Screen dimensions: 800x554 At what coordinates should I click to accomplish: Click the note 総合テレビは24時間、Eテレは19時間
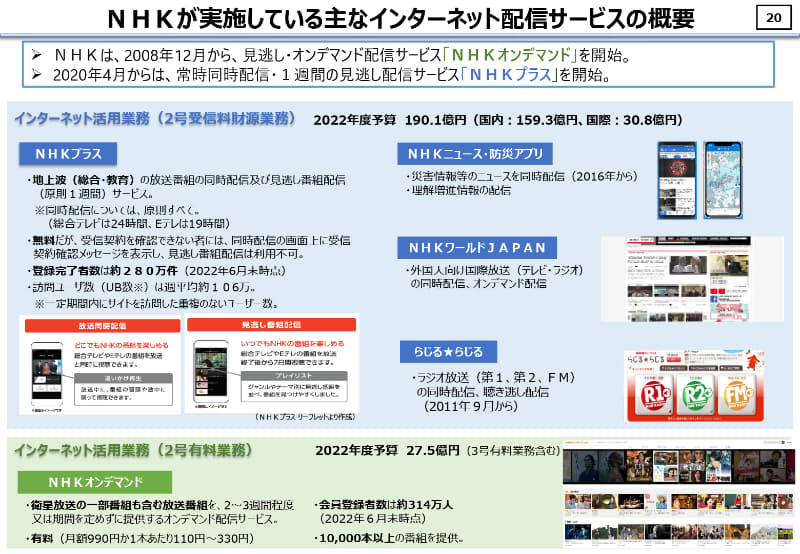pos(139,223)
